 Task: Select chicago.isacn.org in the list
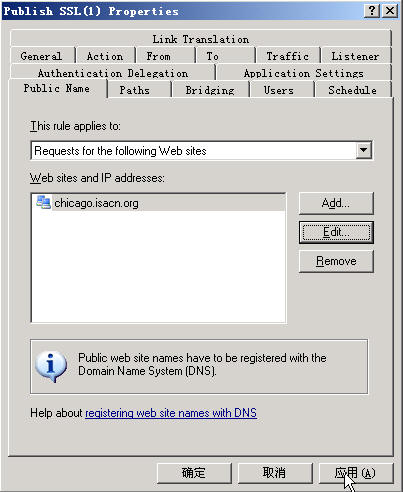pyautogui.click(x=159, y=202)
